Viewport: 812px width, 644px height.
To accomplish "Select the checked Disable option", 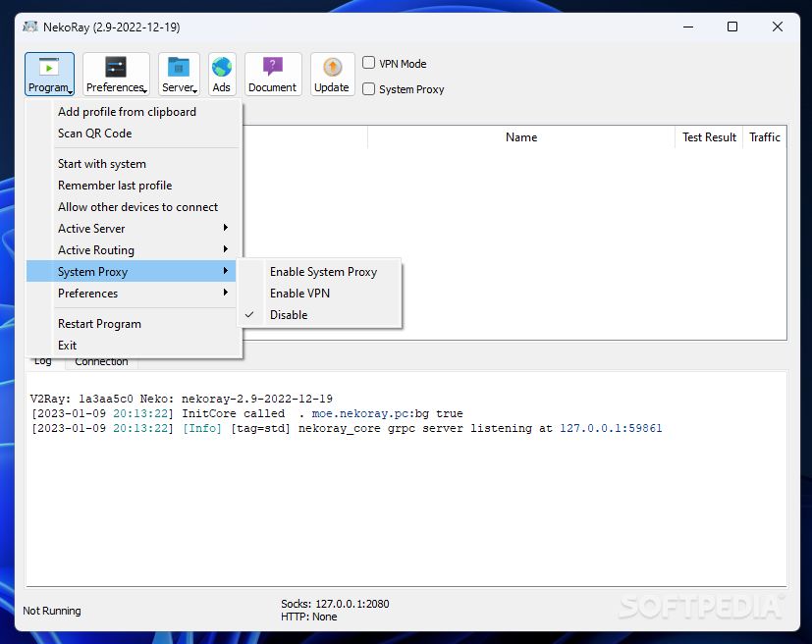I will tap(289, 315).
